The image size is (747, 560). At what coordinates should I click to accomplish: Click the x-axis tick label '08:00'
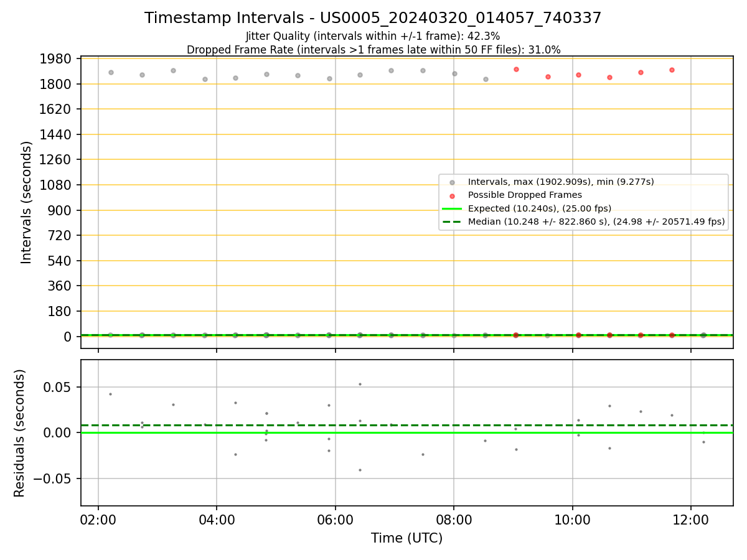click(x=454, y=520)
